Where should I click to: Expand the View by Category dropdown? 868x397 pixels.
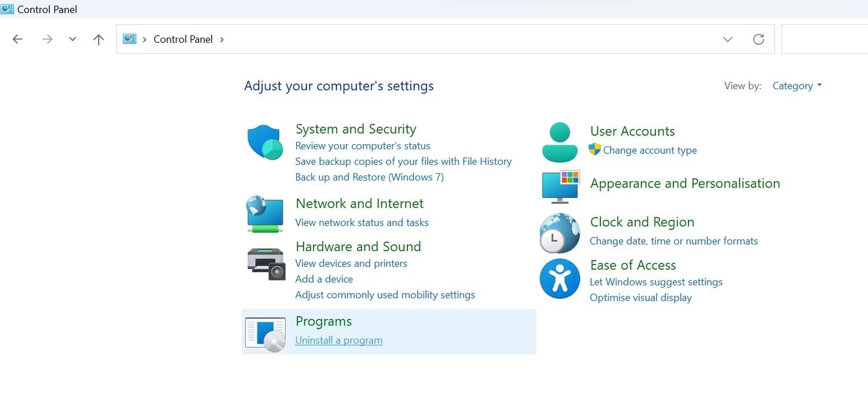(x=797, y=86)
